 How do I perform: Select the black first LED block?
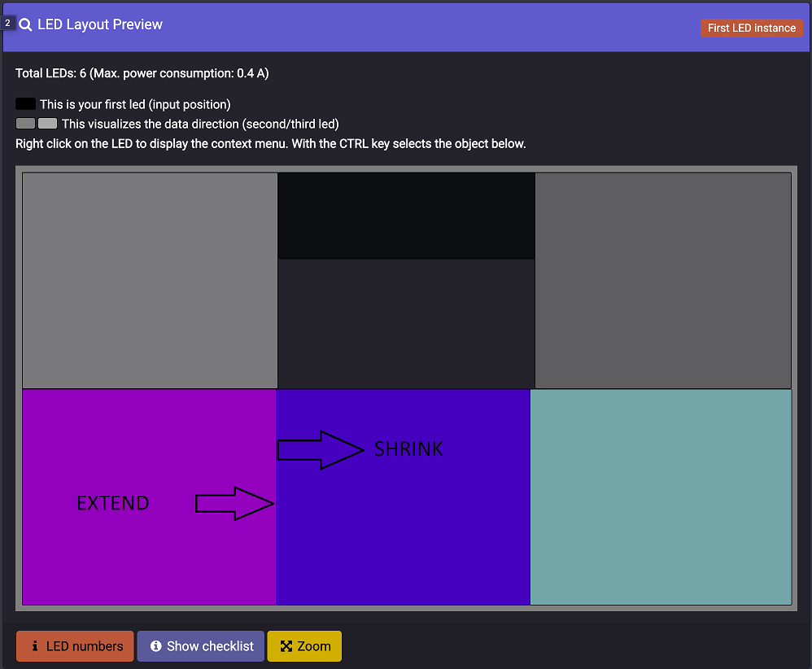tap(407, 216)
